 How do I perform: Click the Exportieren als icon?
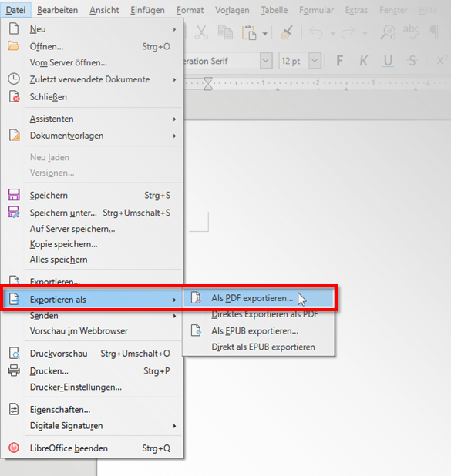coord(14,299)
